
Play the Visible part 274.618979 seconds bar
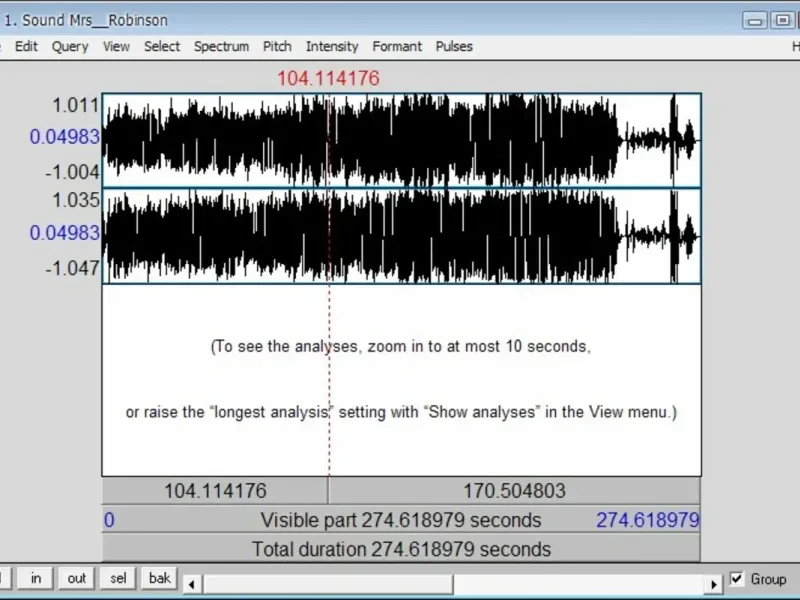pos(401,520)
